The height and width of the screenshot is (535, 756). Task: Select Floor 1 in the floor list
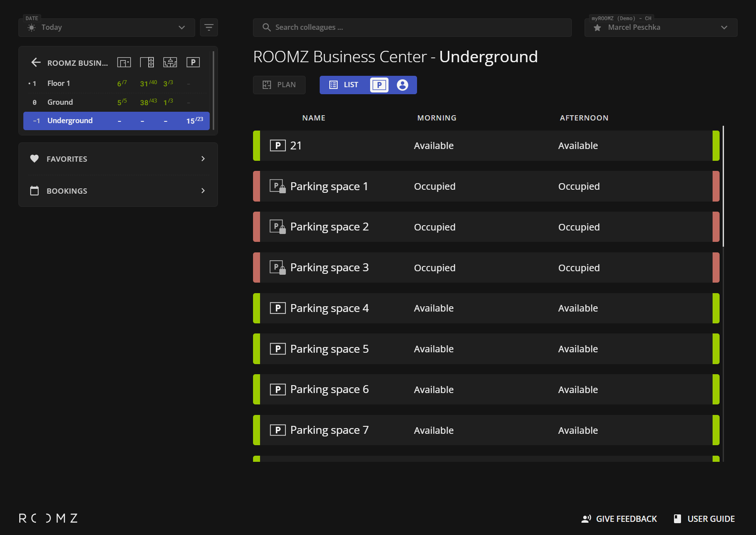[59, 83]
